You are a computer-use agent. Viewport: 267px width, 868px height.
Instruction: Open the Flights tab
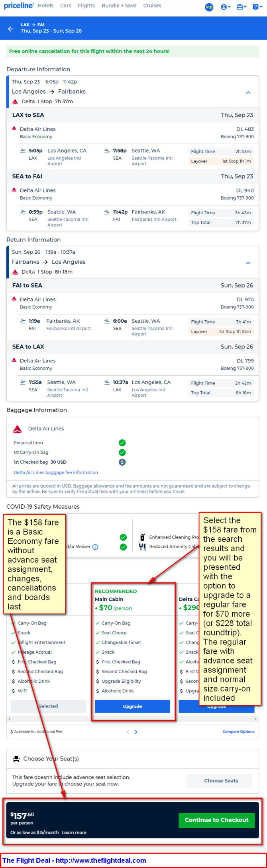pos(86,6)
